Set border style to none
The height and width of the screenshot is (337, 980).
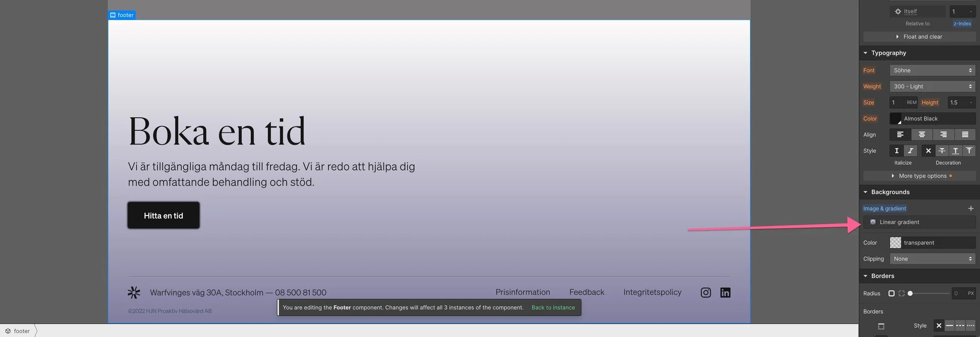[x=939, y=326]
